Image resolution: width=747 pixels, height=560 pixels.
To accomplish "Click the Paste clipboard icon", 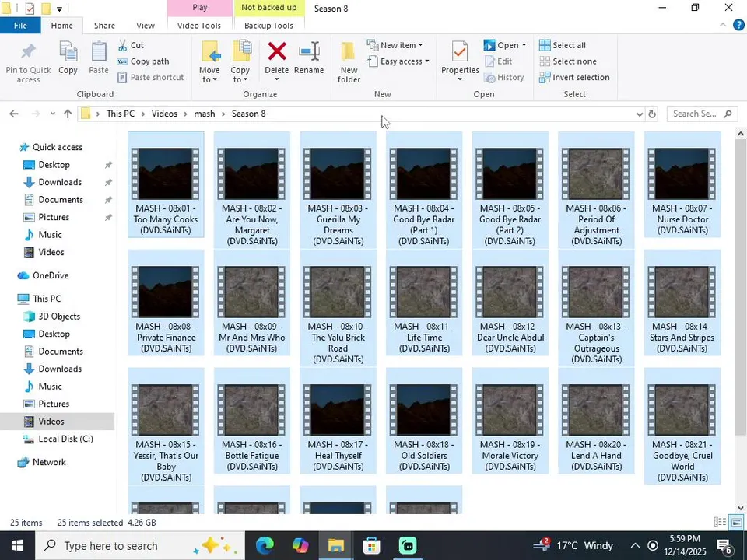I will (x=99, y=51).
